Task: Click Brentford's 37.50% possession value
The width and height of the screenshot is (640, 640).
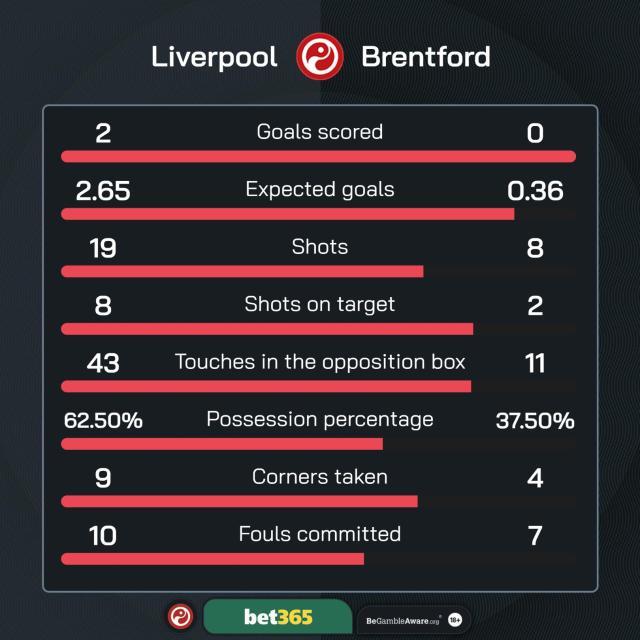Action: coord(535,421)
